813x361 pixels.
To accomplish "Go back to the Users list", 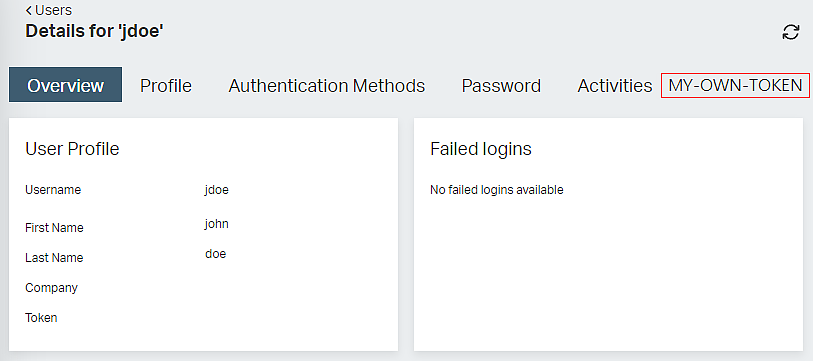I will (x=49, y=10).
